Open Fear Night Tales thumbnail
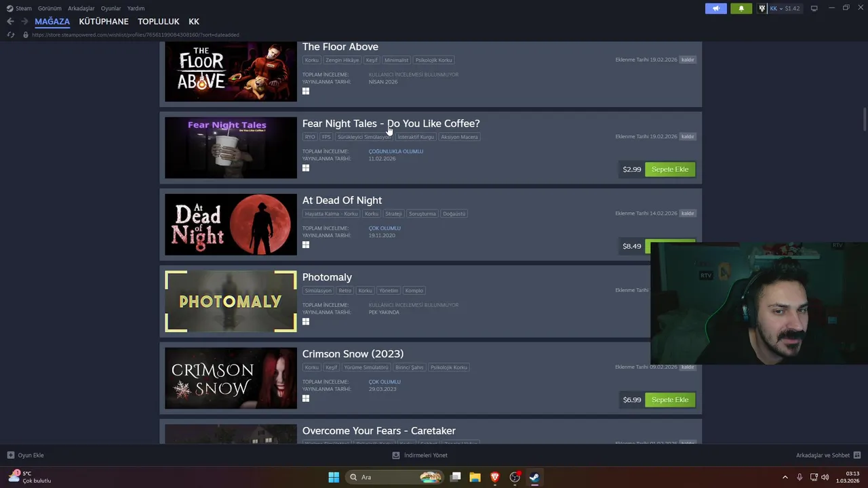Image resolution: width=868 pixels, height=488 pixels. [231, 148]
